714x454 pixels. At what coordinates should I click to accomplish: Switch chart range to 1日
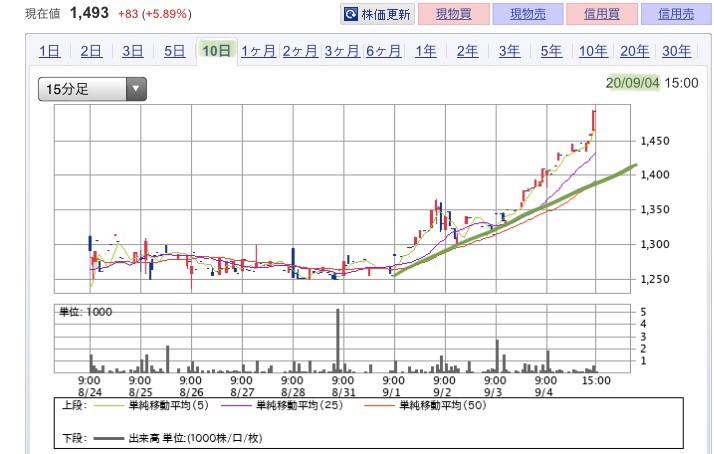pos(50,51)
